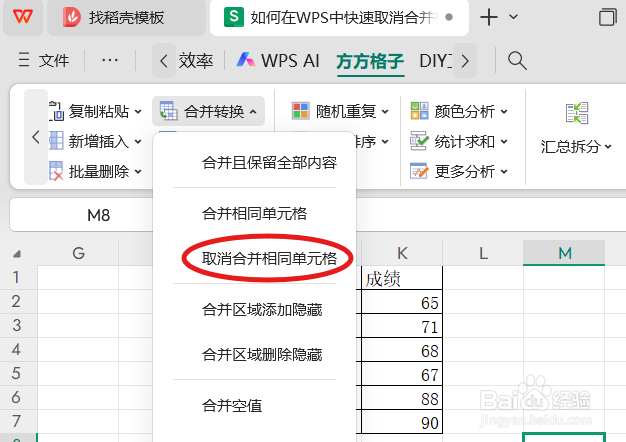Image resolution: width=626 pixels, height=442 pixels.
Task: Select all cells via corner triangle
Action: click(x=17, y=254)
